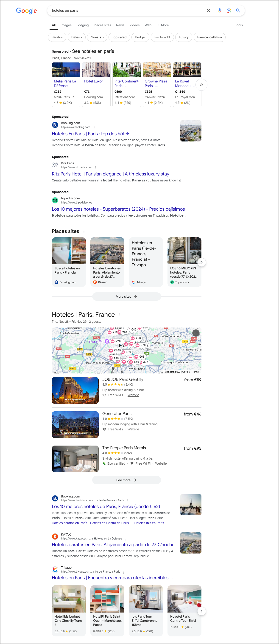Click the More sites button
Screen dimensions: 279x644
click(126, 297)
